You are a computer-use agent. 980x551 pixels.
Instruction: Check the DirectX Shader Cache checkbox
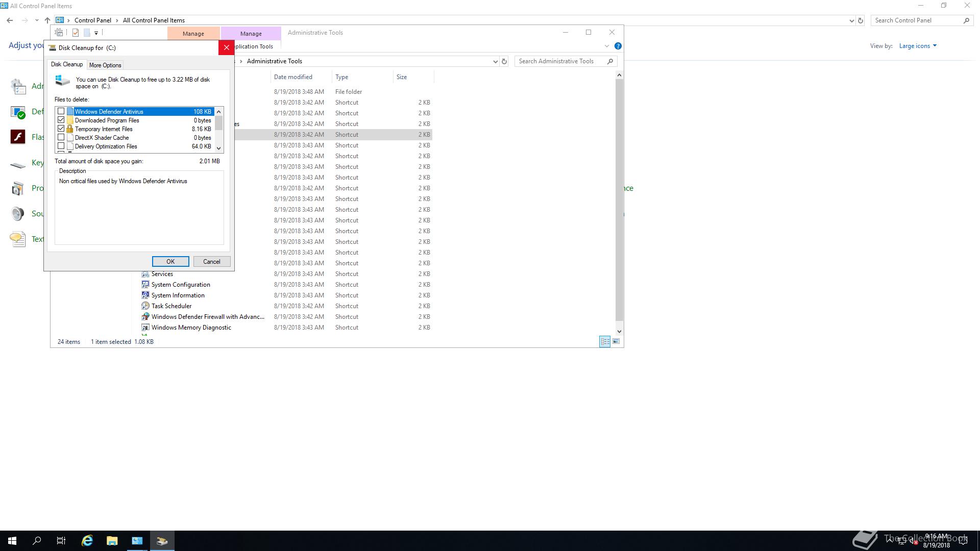click(x=61, y=137)
